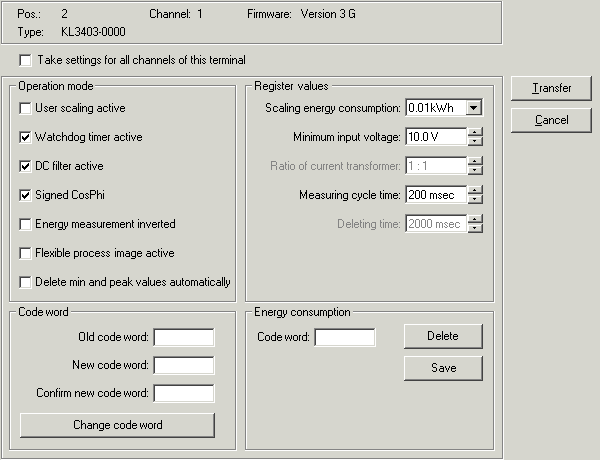Viewport: 600px width, 460px height.
Task: Check Energy measurement inverted
Action: point(25,224)
